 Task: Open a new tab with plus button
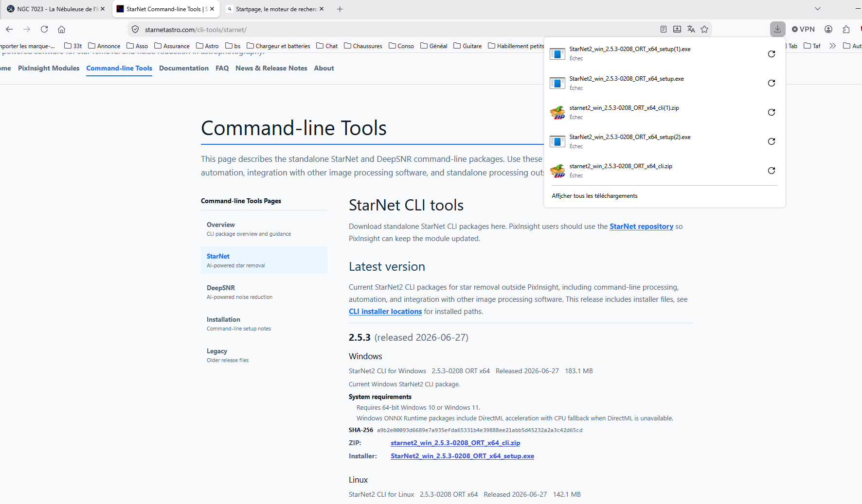pyautogui.click(x=340, y=9)
